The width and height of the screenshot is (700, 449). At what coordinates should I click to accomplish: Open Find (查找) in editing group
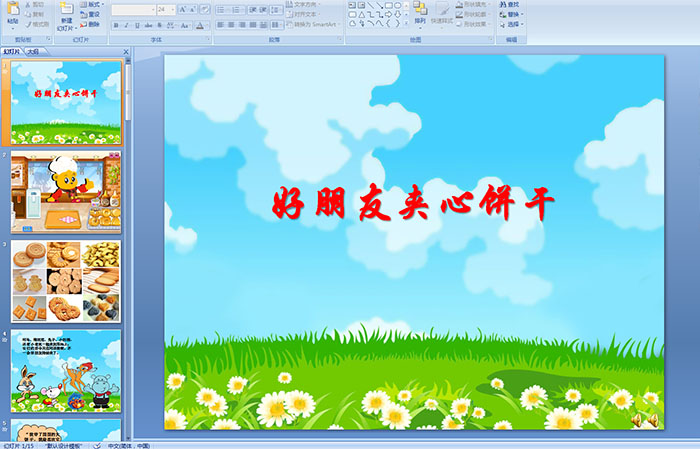coord(510,4)
